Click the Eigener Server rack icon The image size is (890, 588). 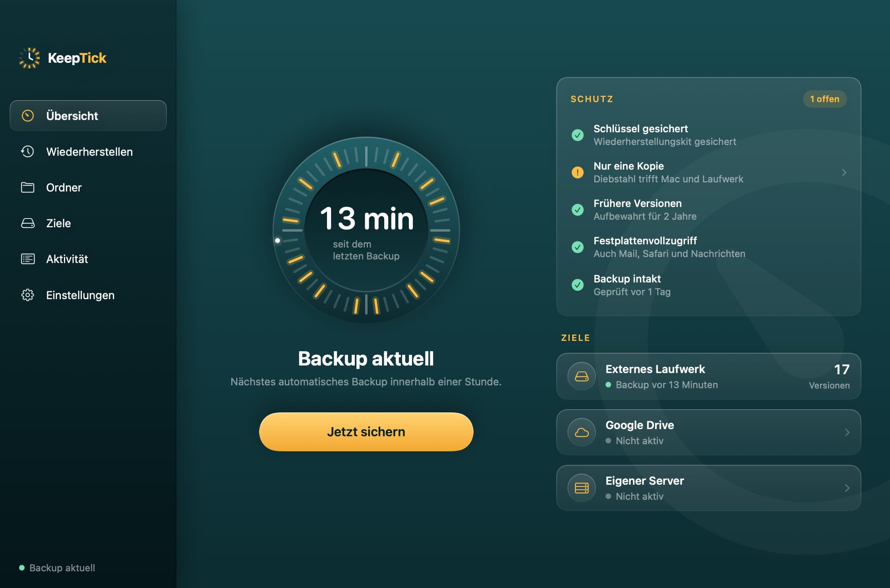[582, 488]
